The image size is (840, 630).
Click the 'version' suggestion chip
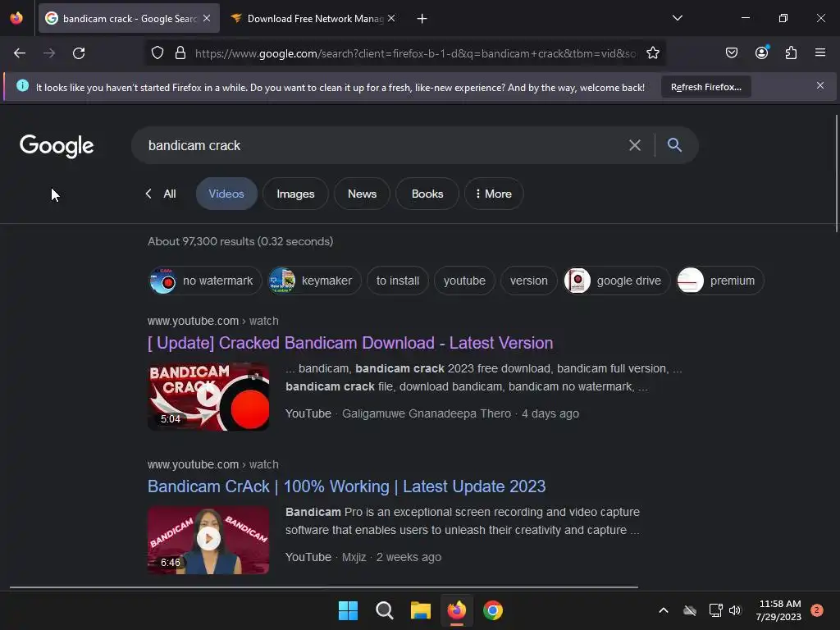tap(529, 281)
